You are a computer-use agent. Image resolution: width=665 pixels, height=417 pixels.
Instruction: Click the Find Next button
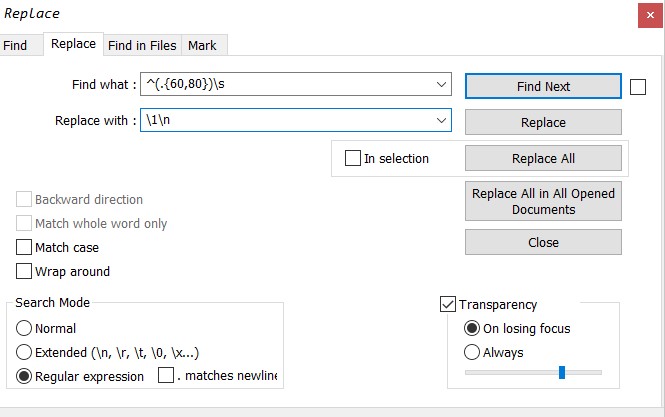(543, 86)
